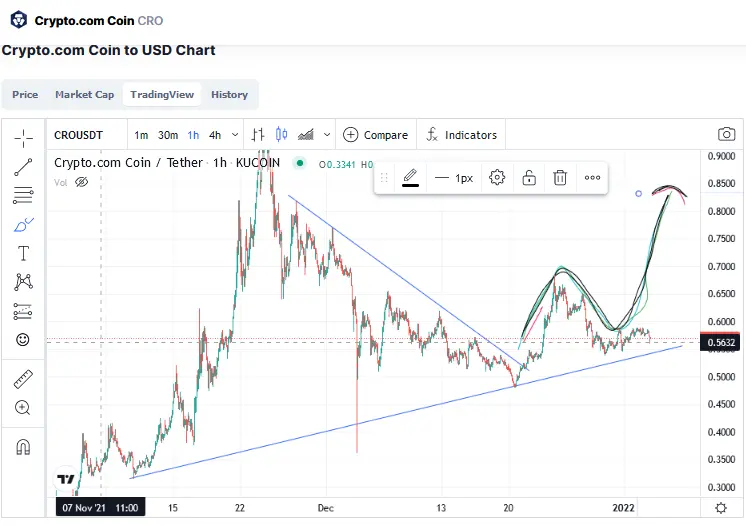Open the pattern drawing tool
The image size is (746, 526).
[x=23, y=282]
